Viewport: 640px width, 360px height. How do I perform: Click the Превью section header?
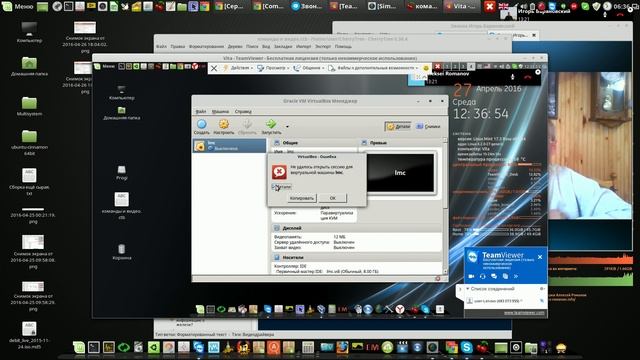pos(378,143)
